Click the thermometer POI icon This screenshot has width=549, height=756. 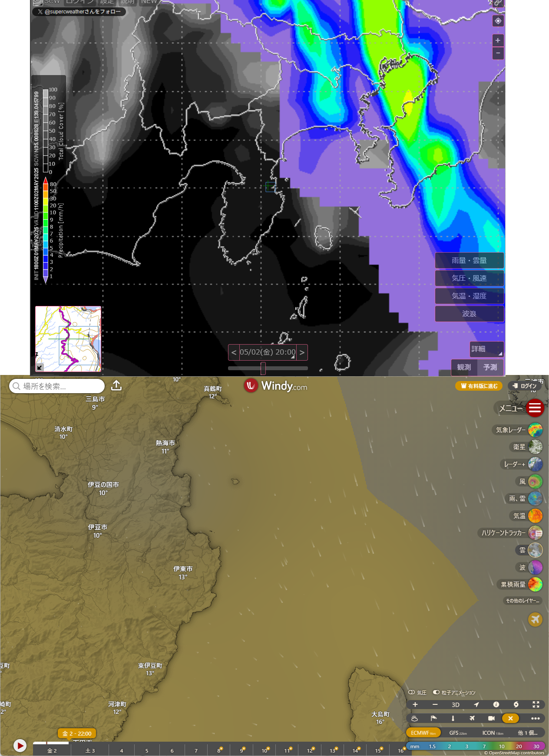[x=453, y=718]
